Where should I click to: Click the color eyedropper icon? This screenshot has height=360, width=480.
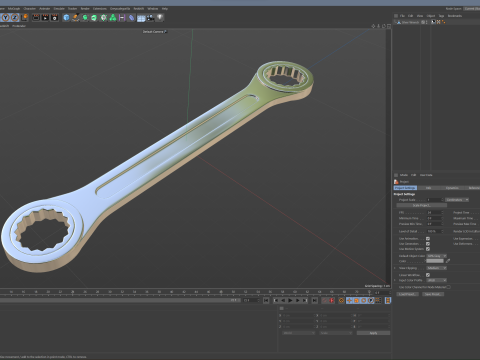[x=448, y=261]
